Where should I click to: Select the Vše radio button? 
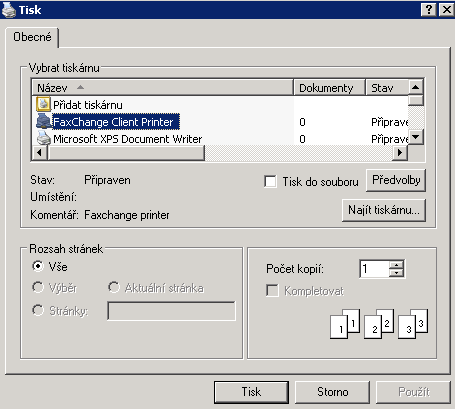point(38,266)
